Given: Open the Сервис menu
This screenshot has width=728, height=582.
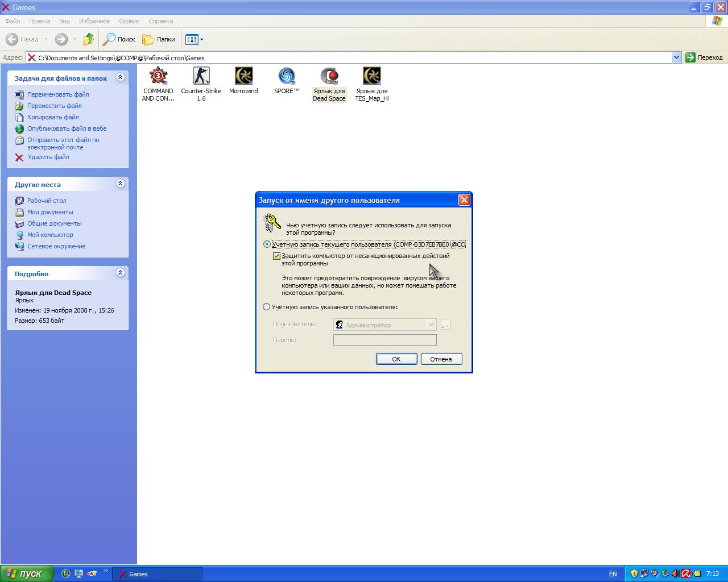Looking at the screenshot, I should (x=129, y=21).
